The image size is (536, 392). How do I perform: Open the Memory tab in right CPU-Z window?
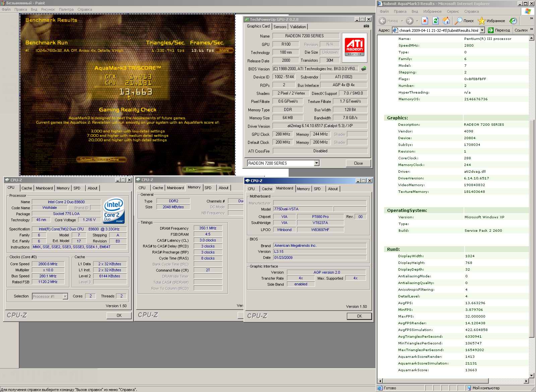pos(303,189)
